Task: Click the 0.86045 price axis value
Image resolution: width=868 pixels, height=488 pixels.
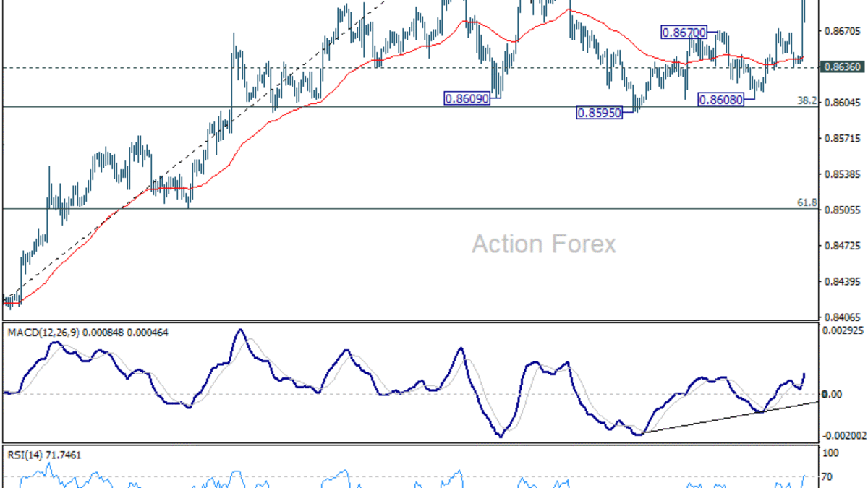Action: coord(841,103)
